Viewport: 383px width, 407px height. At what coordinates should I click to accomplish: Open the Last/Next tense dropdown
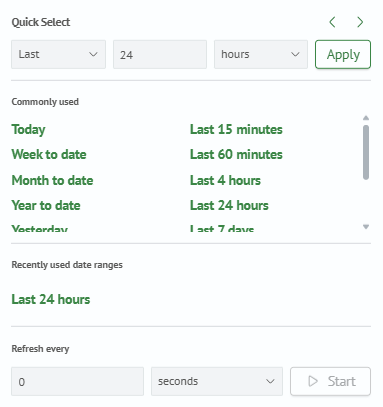click(x=58, y=54)
